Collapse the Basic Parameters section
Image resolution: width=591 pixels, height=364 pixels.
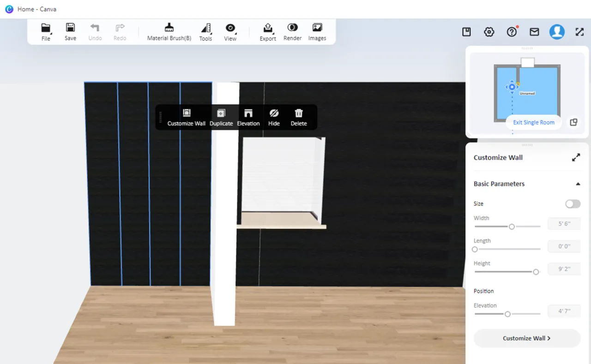(578, 184)
